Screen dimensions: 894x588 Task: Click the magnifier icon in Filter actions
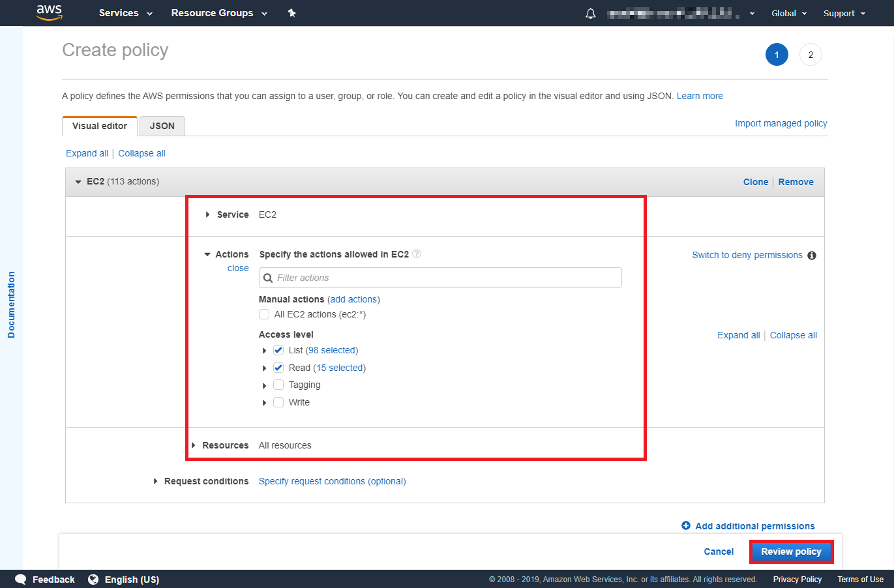coord(268,278)
